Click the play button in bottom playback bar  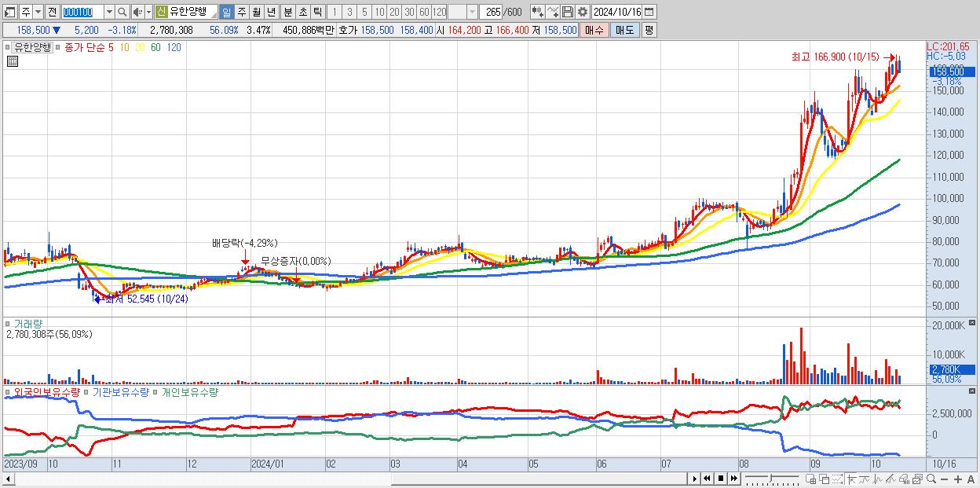[x=695, y=479]
